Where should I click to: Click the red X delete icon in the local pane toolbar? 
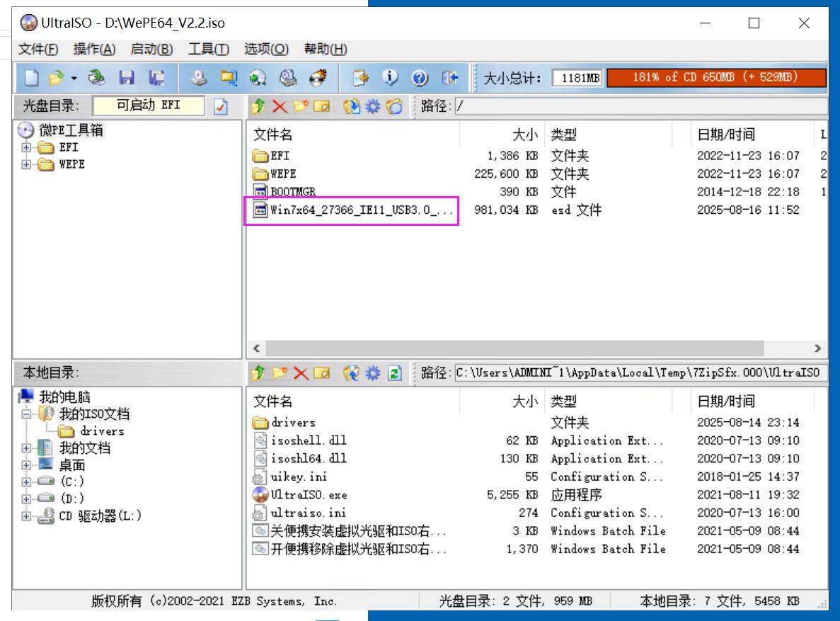point(301,372)
